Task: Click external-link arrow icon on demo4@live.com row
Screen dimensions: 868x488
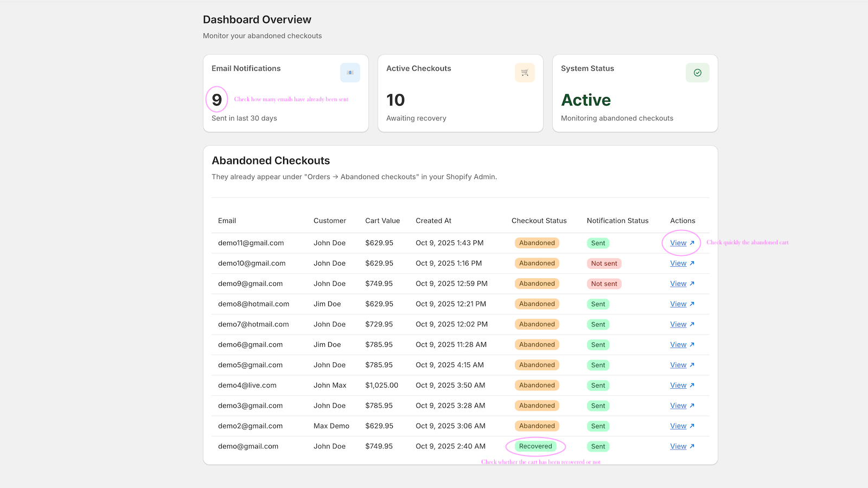Action: [692, 386]
